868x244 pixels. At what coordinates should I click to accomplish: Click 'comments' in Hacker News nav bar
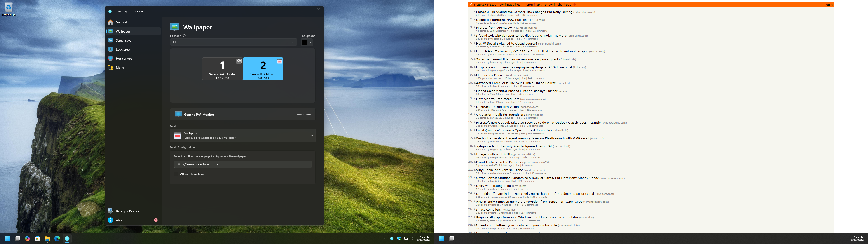(525, 5)
